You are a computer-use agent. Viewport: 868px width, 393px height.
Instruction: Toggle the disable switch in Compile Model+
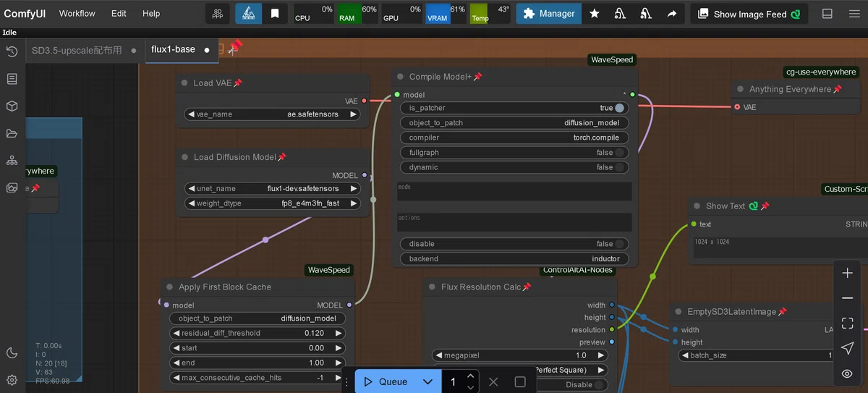(618, 244)
